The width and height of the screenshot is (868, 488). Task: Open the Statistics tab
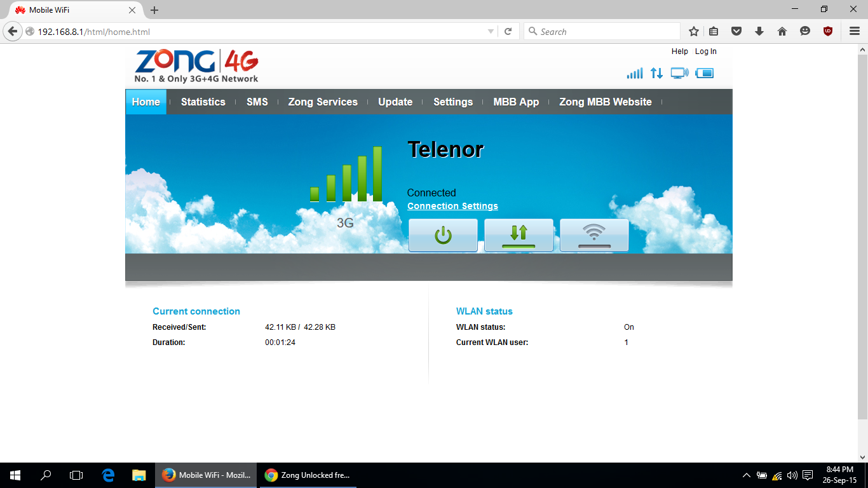pyautogui.click(x=203, y=102)
